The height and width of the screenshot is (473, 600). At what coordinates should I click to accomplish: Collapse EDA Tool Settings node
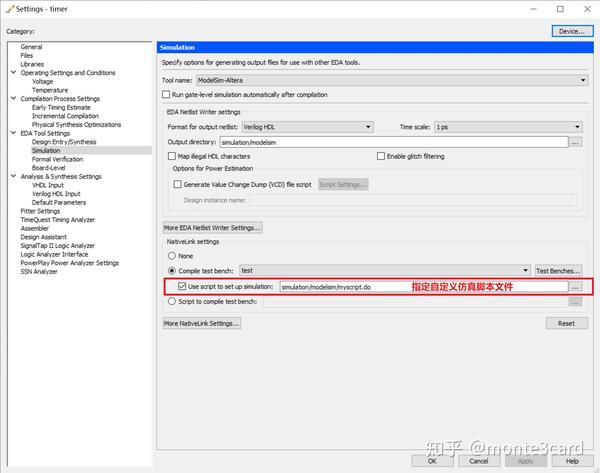[13, 133]
